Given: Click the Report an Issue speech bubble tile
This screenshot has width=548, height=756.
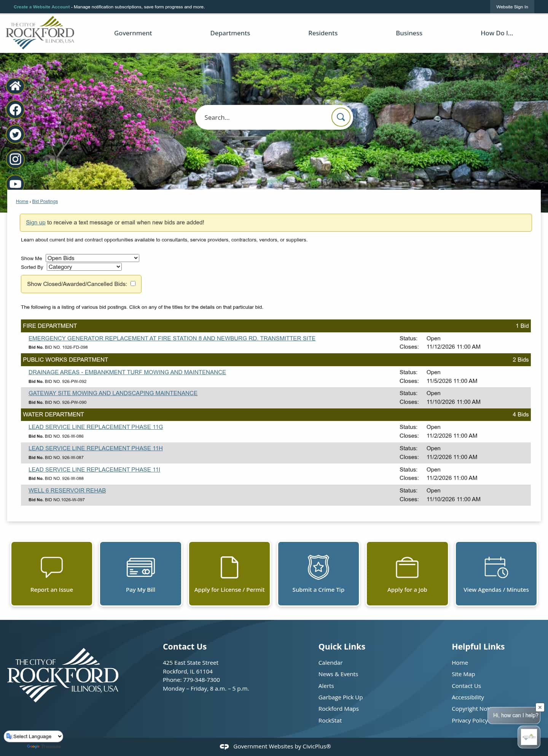Looking at the screenshot, I should [x=52, y=573].
